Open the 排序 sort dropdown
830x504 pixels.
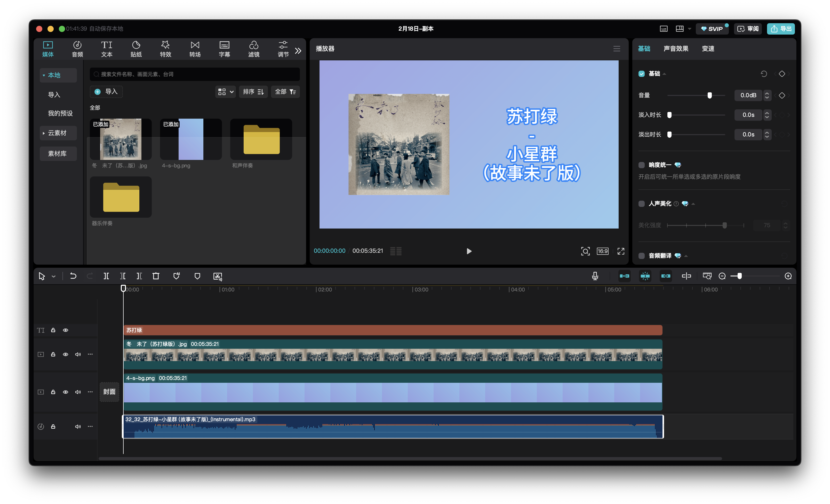tap(253, 92)
